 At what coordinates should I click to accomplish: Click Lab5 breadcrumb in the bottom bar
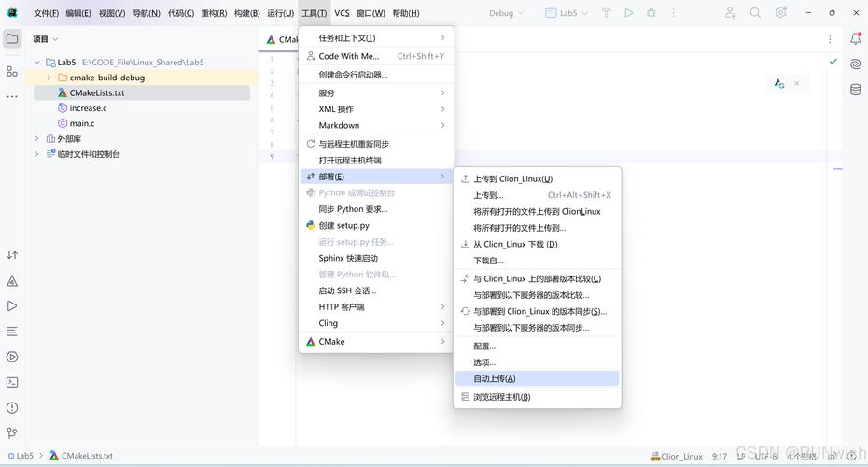[21, 456]
